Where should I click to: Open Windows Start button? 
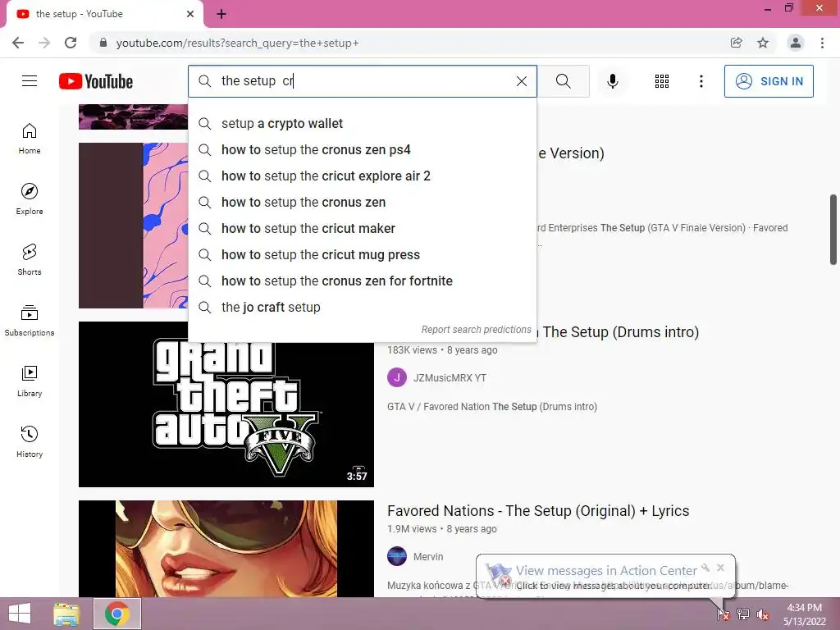(20, 614)
